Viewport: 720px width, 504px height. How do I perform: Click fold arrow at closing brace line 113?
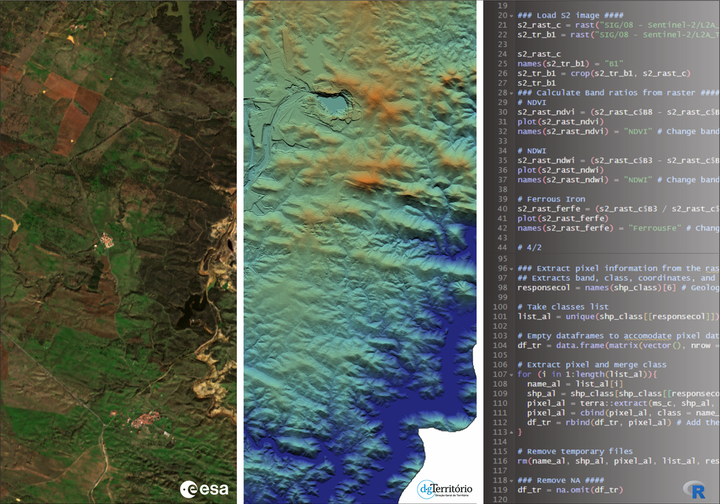(512, 432)
